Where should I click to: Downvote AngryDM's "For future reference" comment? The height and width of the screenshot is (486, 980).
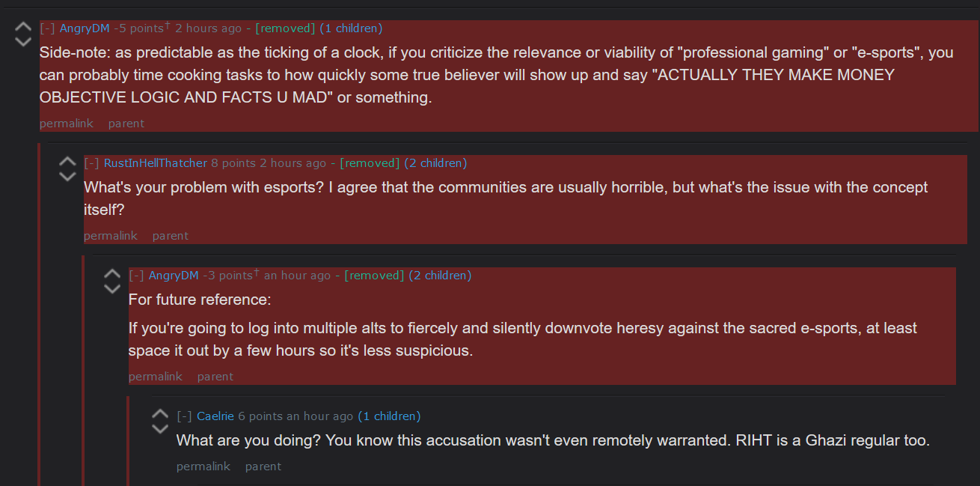[x=112, y=288]
